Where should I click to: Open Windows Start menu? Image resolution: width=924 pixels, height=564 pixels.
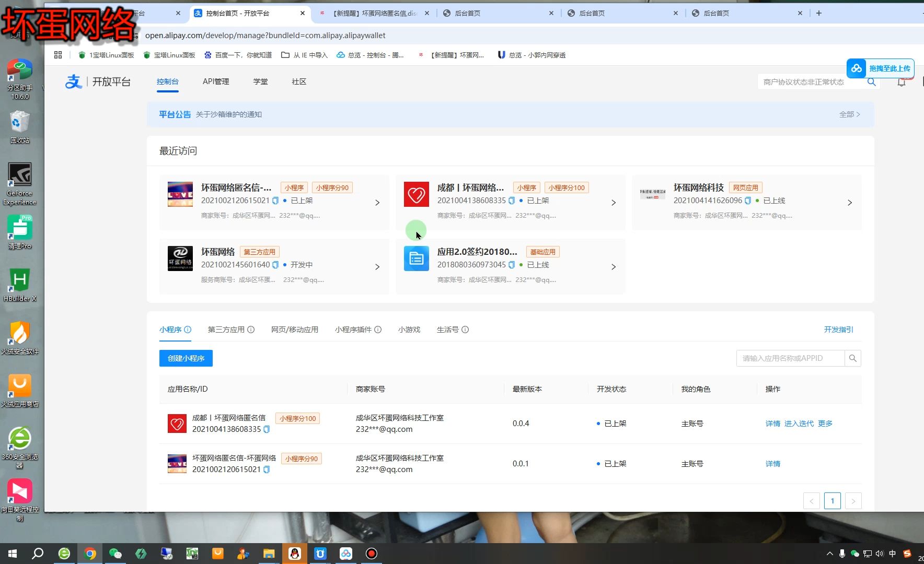[x=13, y=554]
